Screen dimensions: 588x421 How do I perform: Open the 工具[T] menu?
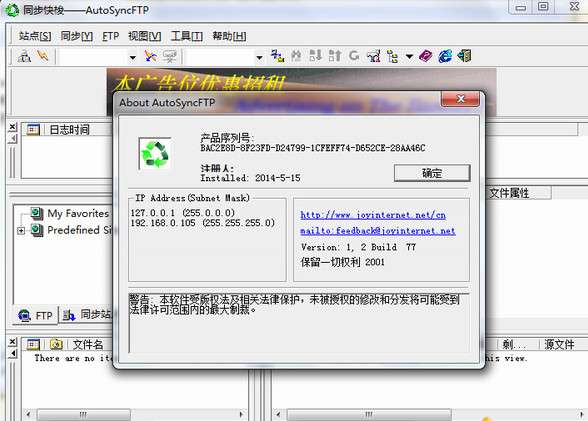click(x=186, y=36)
